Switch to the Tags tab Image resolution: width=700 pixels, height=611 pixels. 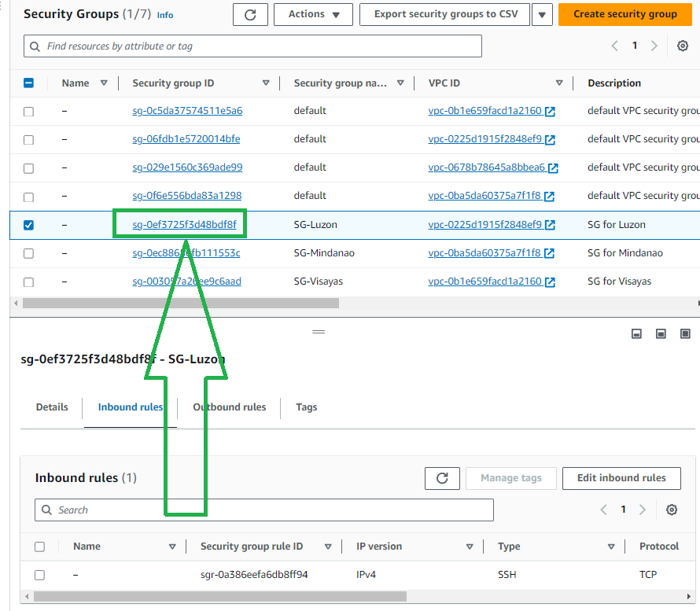306,407
